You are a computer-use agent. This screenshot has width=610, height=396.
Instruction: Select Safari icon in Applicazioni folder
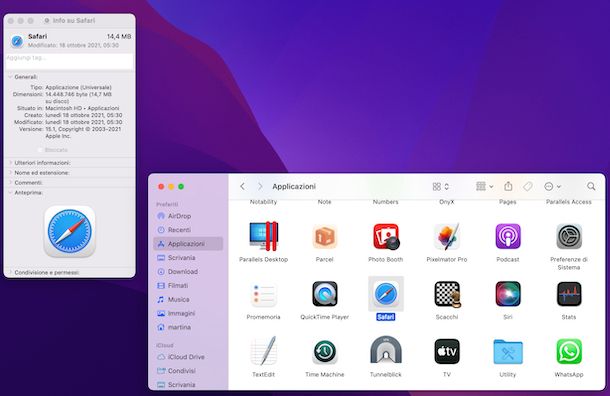coord(386,294)
